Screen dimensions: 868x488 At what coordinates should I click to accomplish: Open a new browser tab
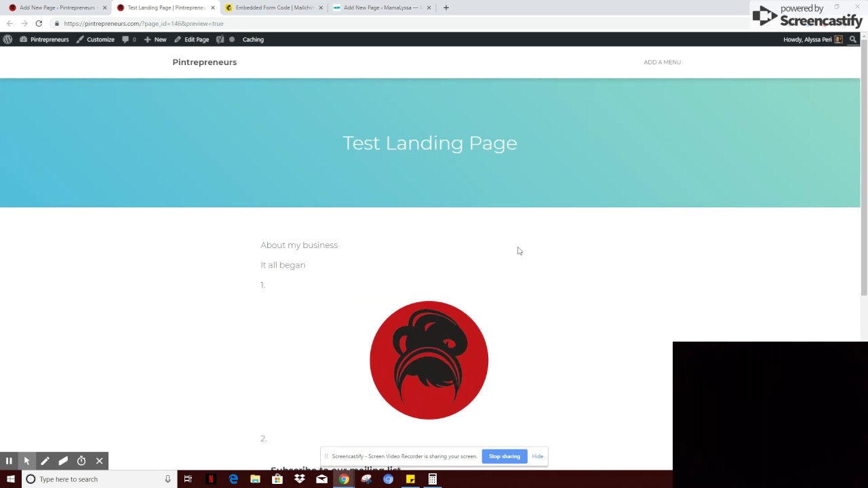(446, 7)
